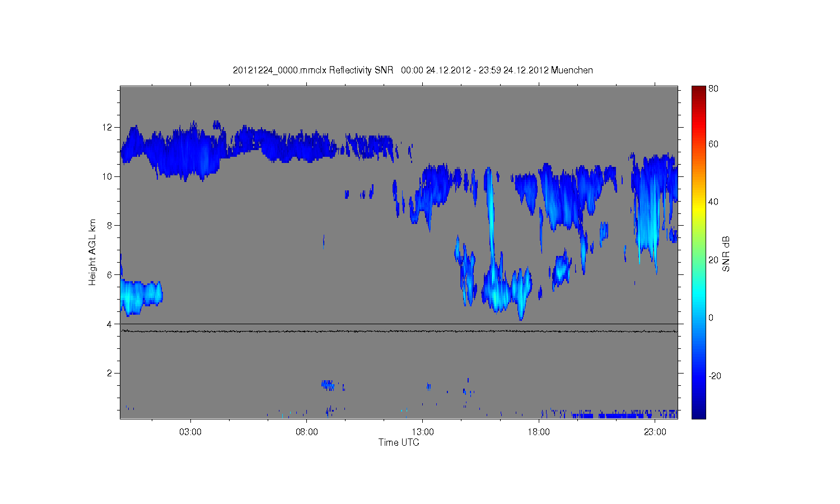Click the height tick label 4
The height and width of the screenshot is (504, 840).
coord(110,324)
